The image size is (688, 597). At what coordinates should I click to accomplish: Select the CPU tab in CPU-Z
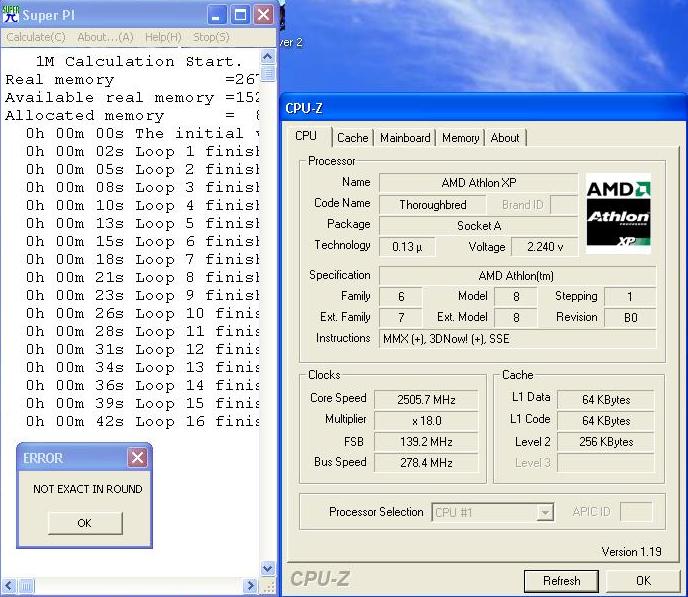[306, 136]
